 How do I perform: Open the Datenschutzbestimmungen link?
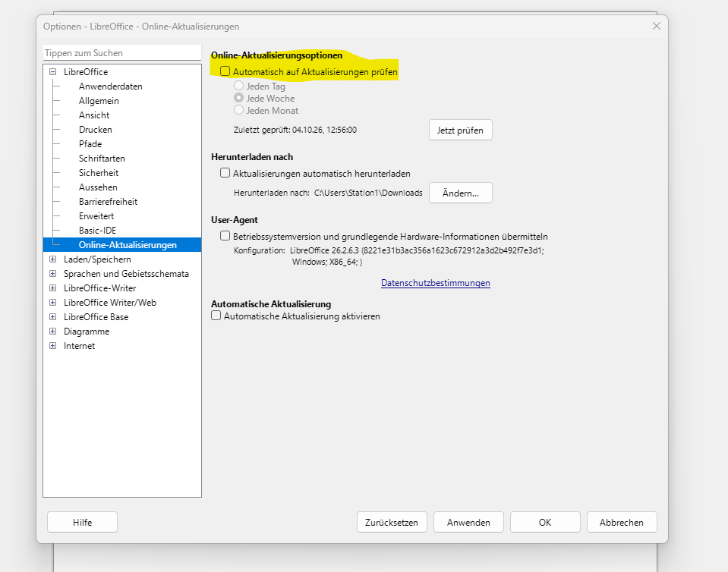(x=436, y=283)
